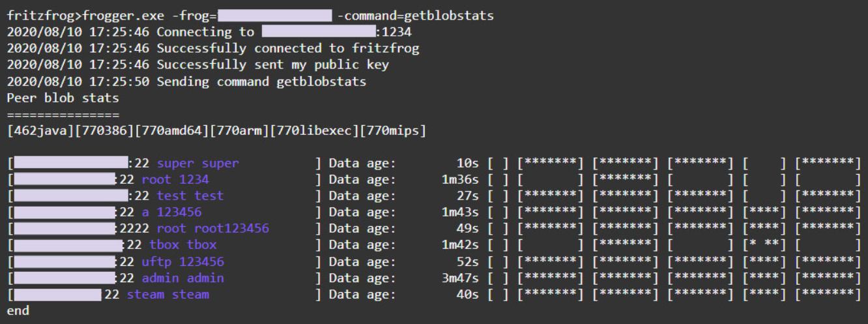The width and height of the screenshot is (868, 324).
Task: Click the "uftp 123456" credentials text
Action: tap(182, 261)
